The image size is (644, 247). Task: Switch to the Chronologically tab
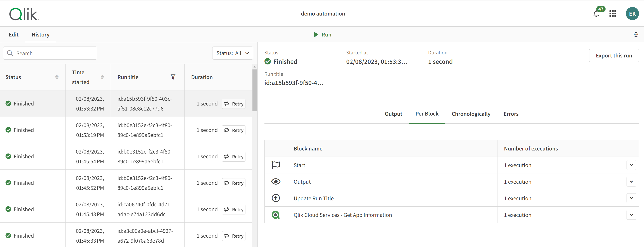[471, 114]
